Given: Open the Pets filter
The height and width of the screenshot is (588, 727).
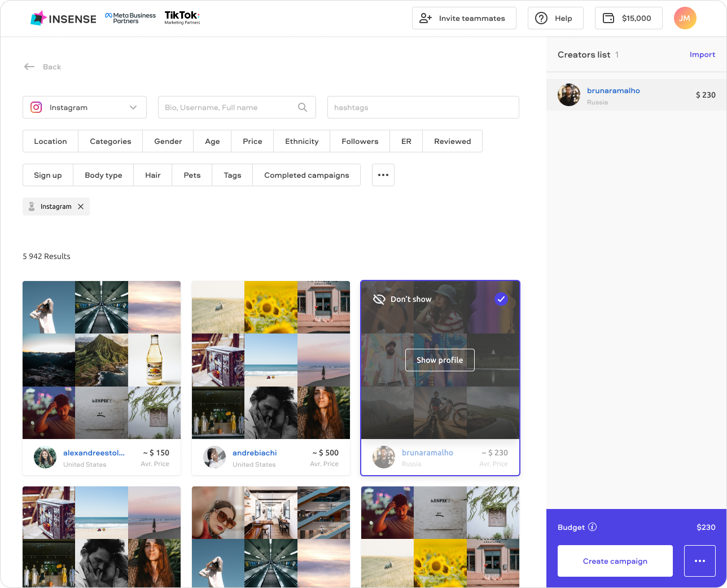Looking at the screenshot, I should pyautogui.click(x=192, y=175).
